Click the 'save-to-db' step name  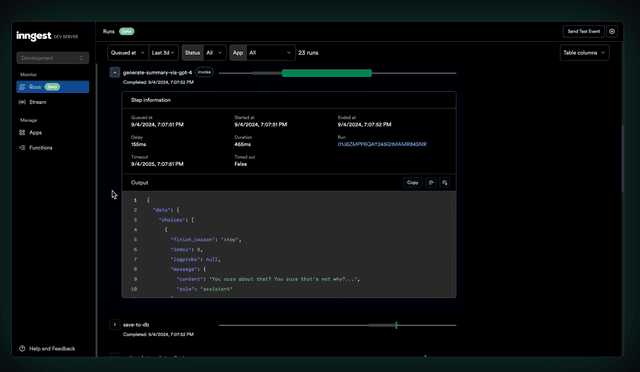[x=136, y=325]
